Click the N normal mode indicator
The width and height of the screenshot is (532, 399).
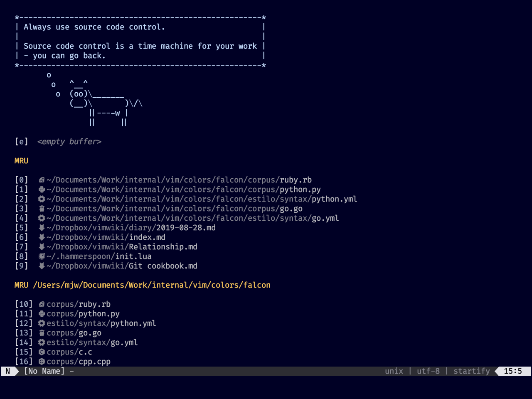[8, 371]
